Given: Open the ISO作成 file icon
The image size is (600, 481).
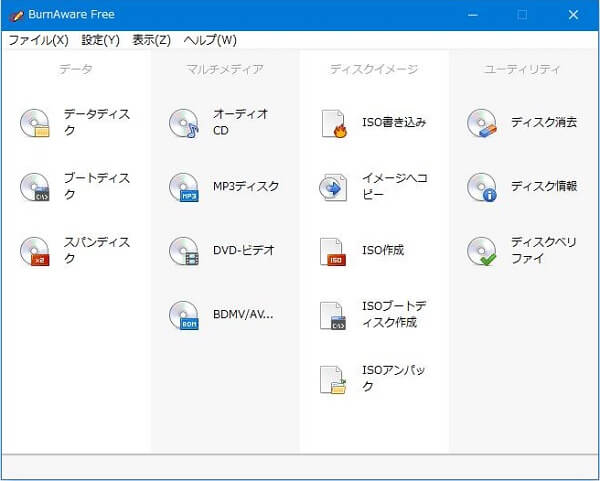Looking at the screenshot, I should (x=333, y=251).
